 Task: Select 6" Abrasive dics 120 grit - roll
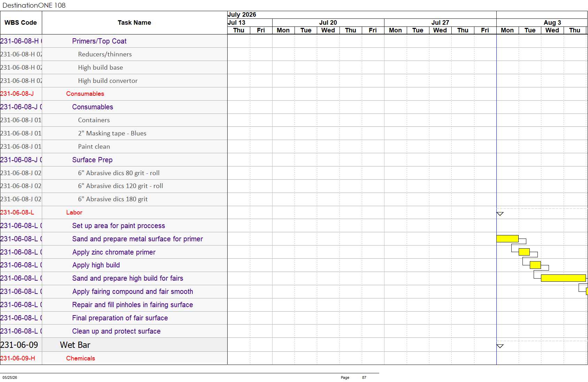click(x=114, y=186)
